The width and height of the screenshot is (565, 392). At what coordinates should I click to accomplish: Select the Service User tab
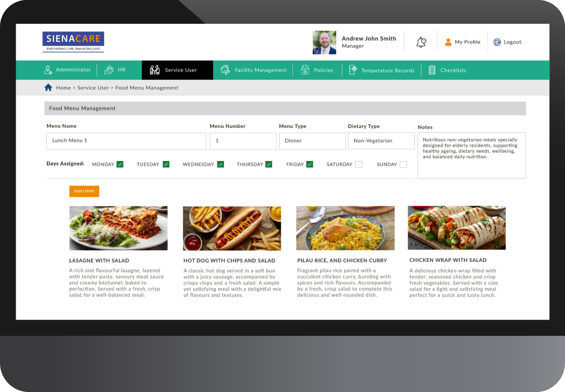pos(177,70)
